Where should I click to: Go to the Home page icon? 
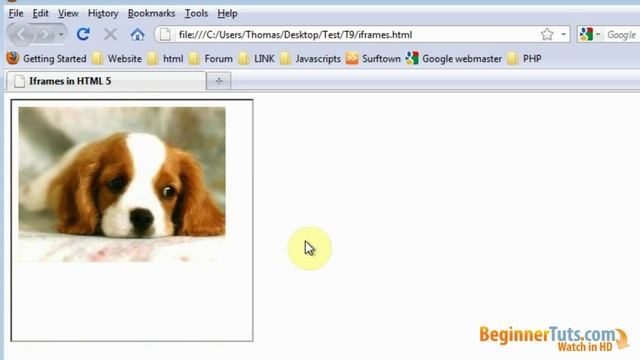tap(138, 35)
